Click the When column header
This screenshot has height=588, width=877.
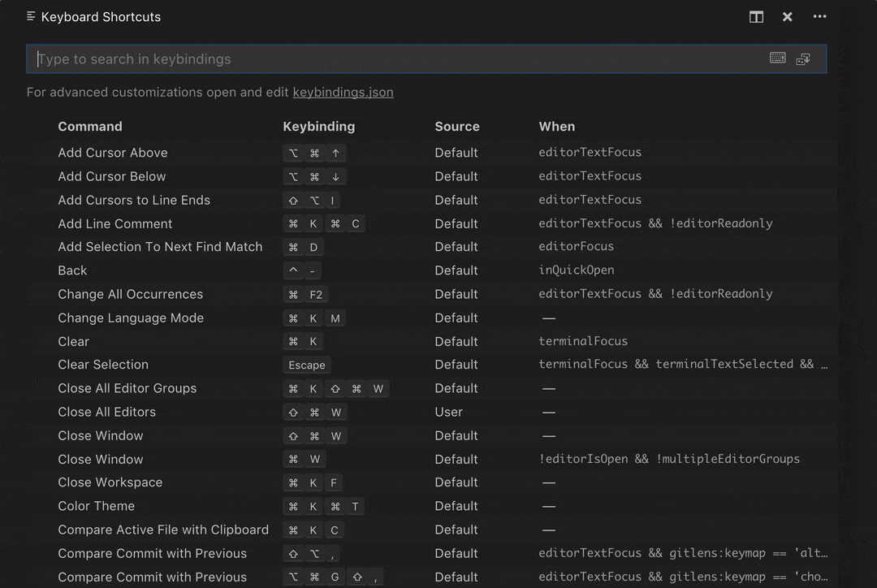(x=557, y=127)
